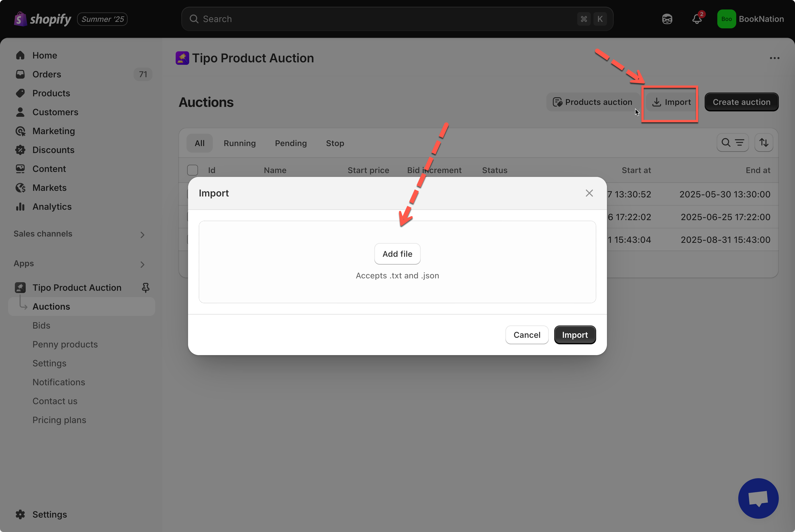Open the BookNation account menu
This screenshot has height=532, width=795.
(750, 19)
